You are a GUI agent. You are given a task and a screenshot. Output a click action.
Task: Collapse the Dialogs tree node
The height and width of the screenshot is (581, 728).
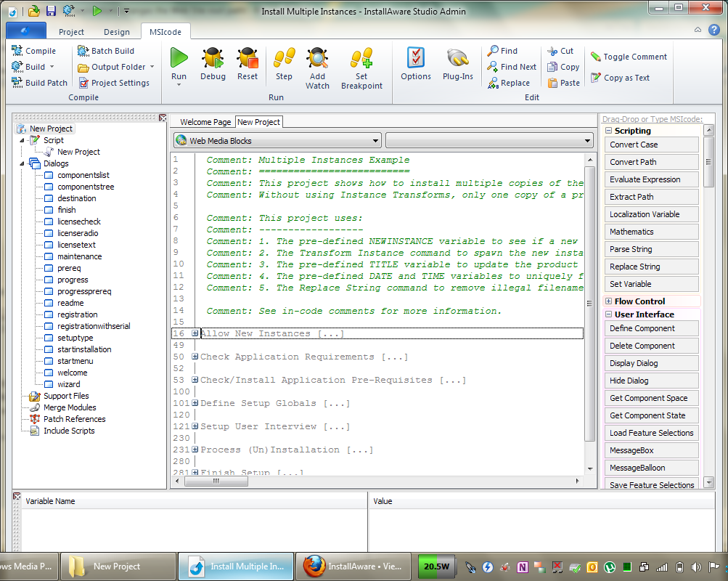click(x=22, y=163)
